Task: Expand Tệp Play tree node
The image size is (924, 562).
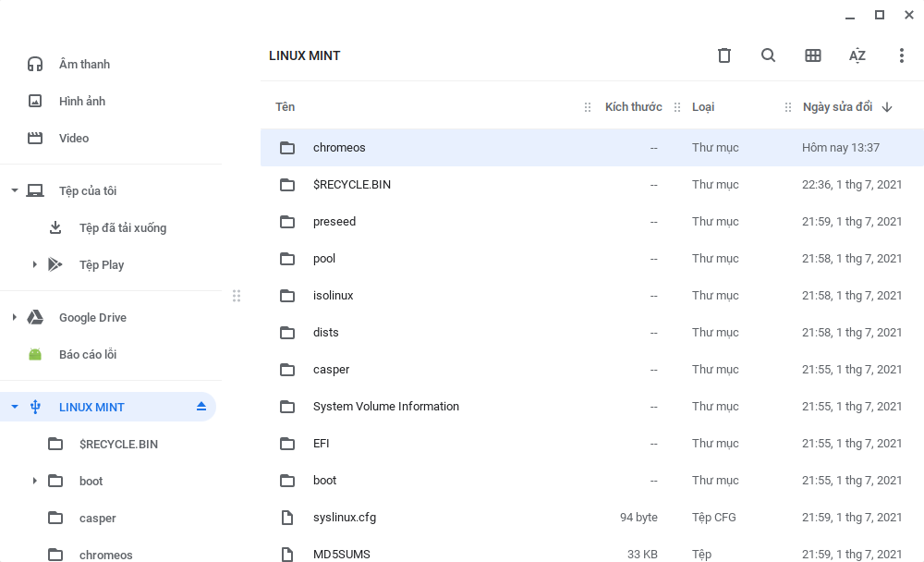Action: [x=35, y=264]
